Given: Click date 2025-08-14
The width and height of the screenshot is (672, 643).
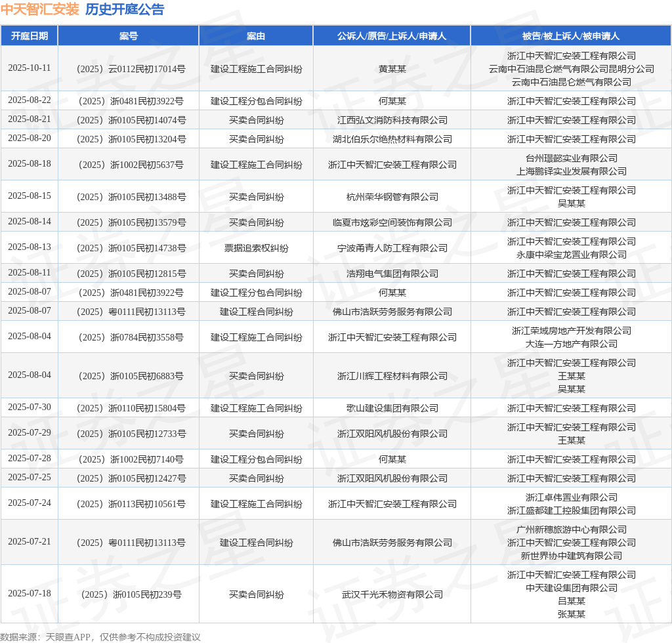Looking at the screenshot, I should pyautogui.click(x=29, y=222).
